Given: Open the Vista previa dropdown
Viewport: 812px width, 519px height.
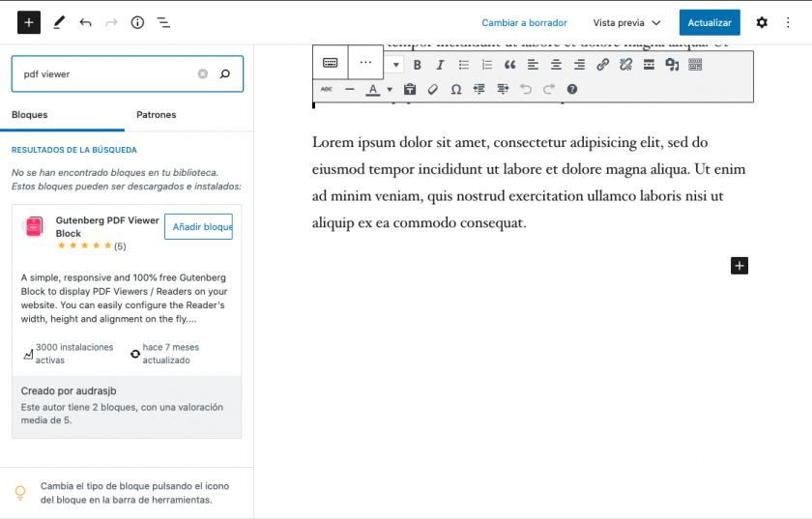Looking at the screenshot, I should (626, 22).
